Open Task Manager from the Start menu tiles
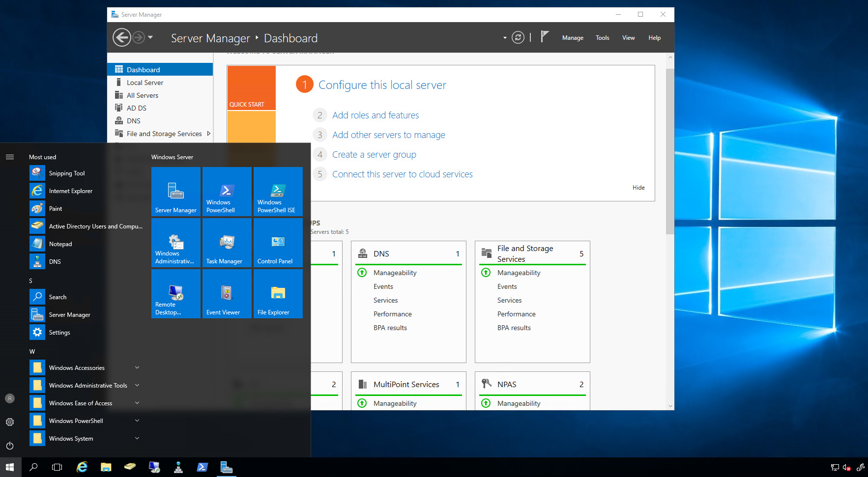This screenshot has height=477, width=868. [227, 243]
